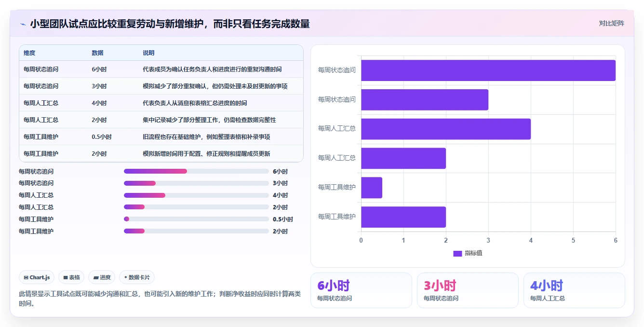This screenshot has height=327, width=644.
Task: Click the 对比矩阵 label in the header
Action: tap(611, 23)
